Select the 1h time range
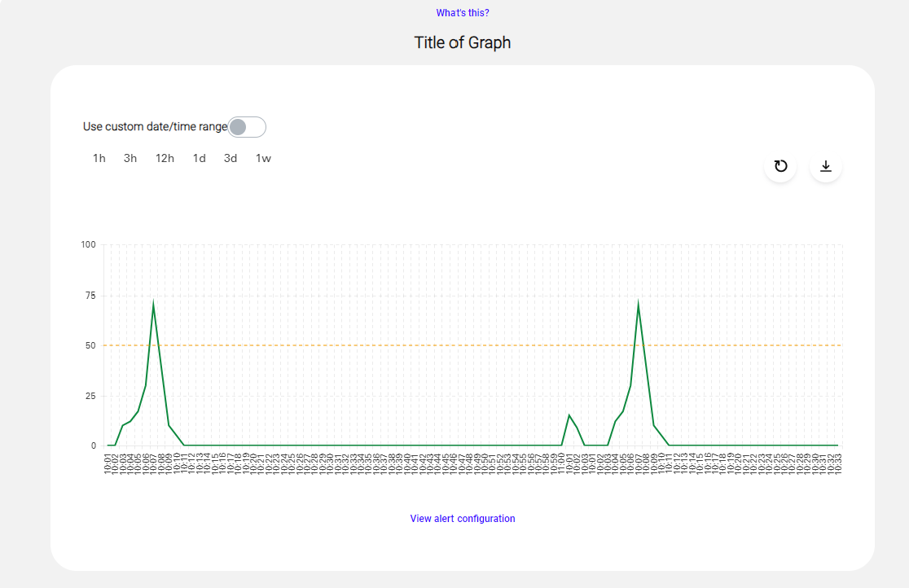The width and height of the screenshot is (909, 588). 99,158
